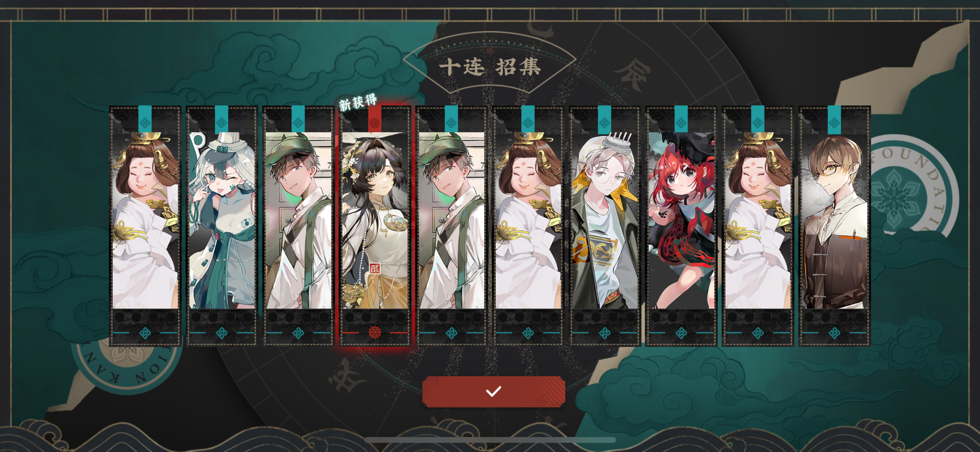Click the red flower emblem under the new card
Screen dimensions: 980x452
pyautogui.click(x=375, y=332)
